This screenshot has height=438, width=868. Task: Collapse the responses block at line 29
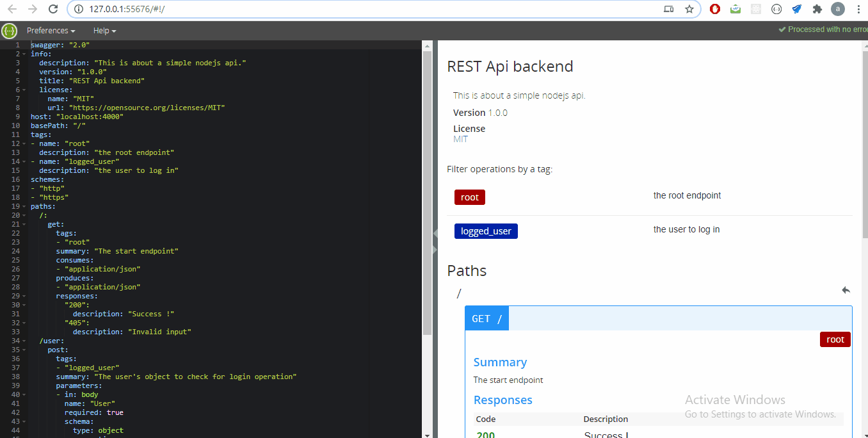(24, 296)
